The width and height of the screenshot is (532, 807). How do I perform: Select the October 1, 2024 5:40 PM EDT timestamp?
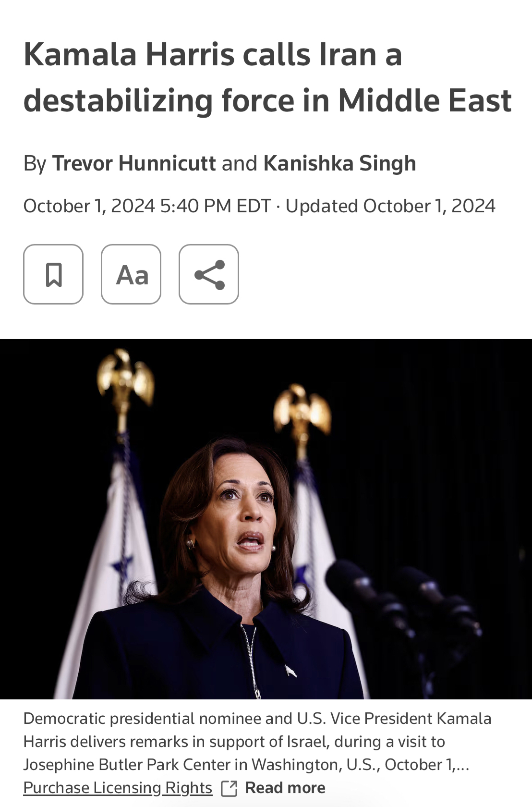coord(147,206)
